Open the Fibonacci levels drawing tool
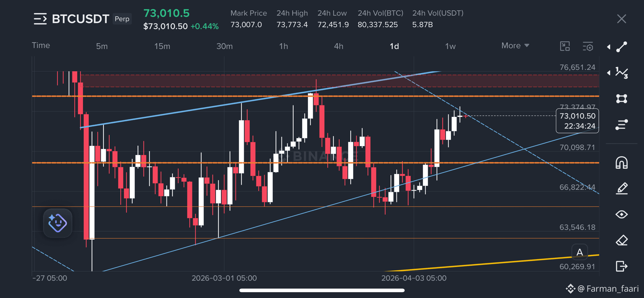The height and width of the screenshot is (298, 644). pos(622,125)
